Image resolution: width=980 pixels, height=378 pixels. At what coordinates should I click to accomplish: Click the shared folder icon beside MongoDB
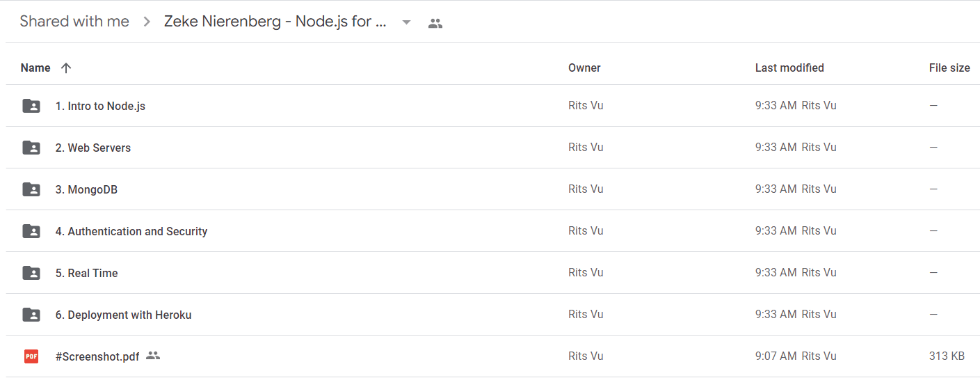point(31,189)
